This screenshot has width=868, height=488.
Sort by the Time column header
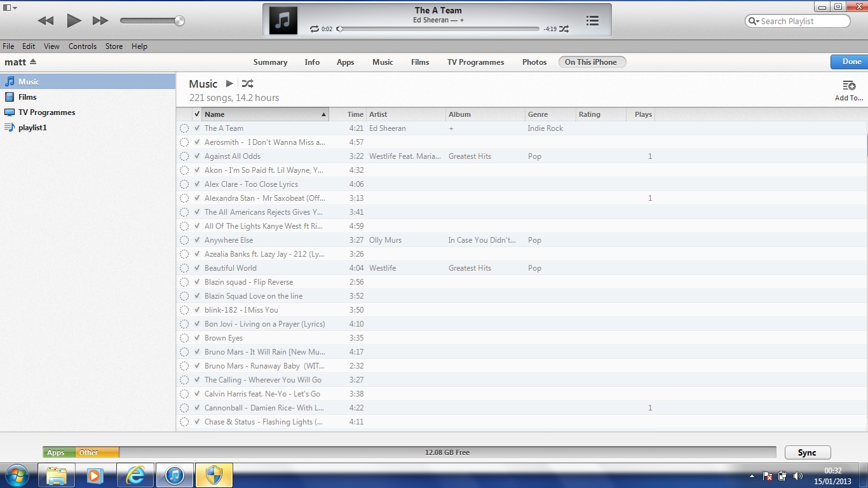tap(347, 114)
